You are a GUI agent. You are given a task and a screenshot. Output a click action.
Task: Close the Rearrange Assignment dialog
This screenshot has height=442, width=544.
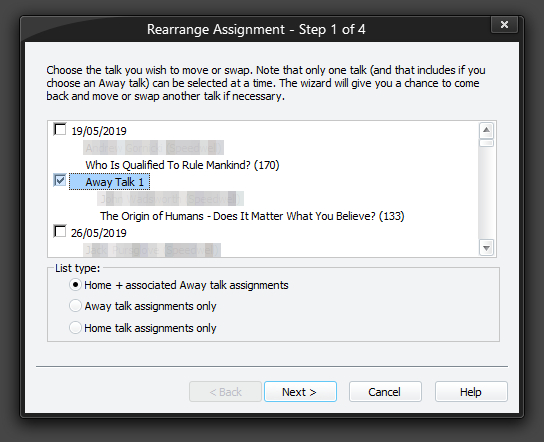click(504, 24)
